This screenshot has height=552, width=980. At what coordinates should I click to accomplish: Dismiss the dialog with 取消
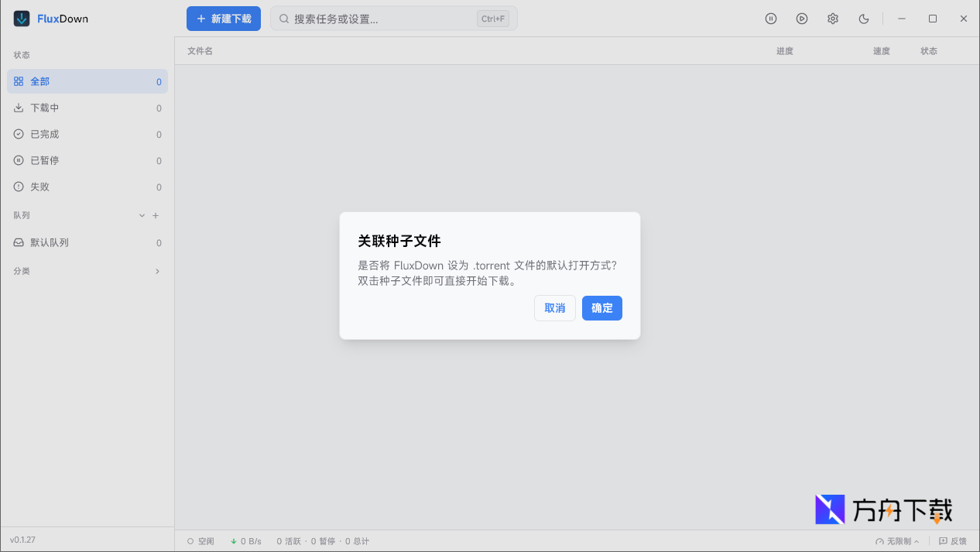554,307
